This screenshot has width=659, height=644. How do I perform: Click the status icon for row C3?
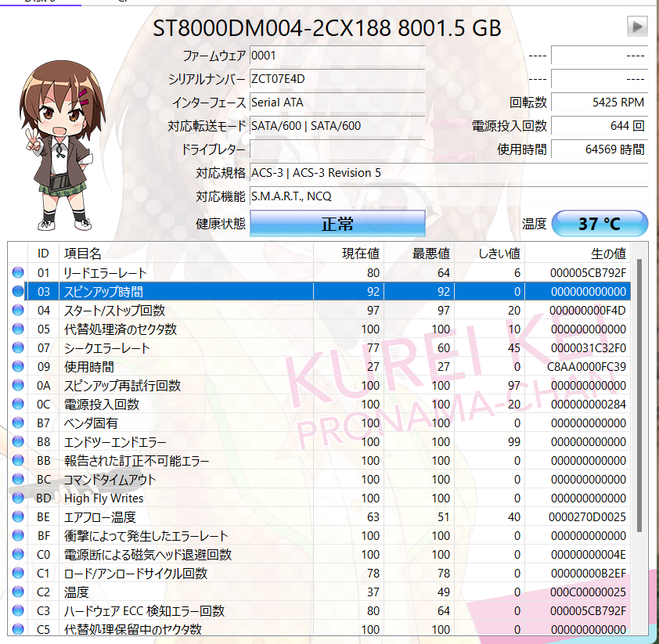point(18,611)
